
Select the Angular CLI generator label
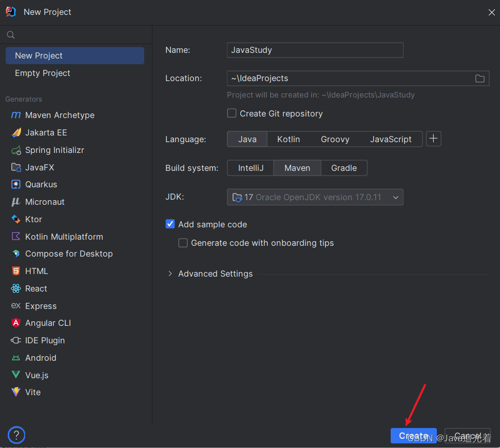click(x=48, y=323)
